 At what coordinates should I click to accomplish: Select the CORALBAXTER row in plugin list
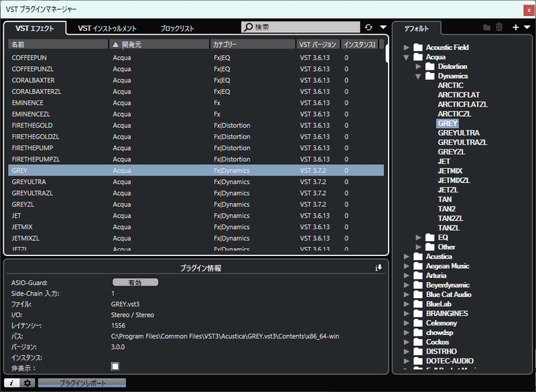[196, 80]
